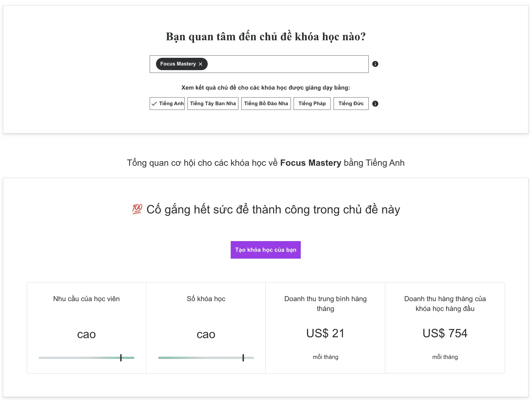Enable the Tiếng Tây Ban Nha language filter

point(213,104)
